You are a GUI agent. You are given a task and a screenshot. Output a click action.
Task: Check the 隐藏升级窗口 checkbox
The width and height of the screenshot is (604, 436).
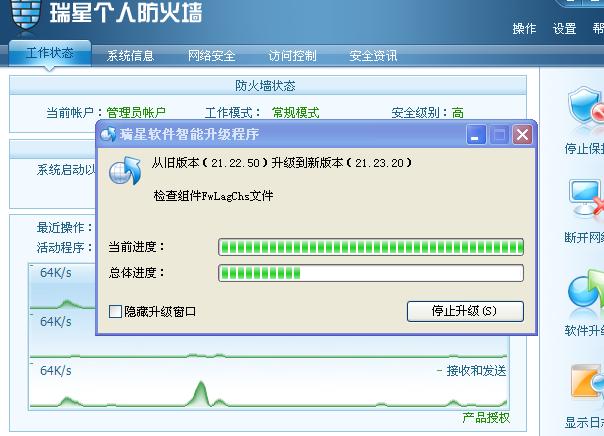point(115,311)
